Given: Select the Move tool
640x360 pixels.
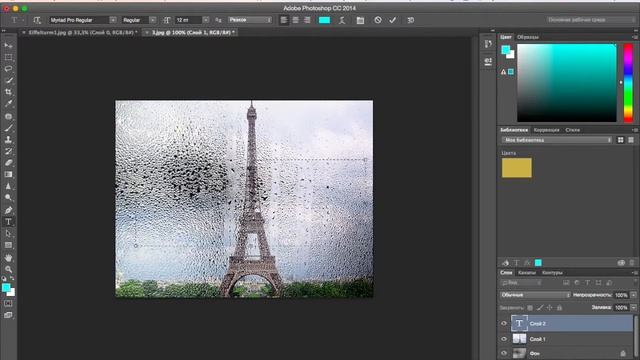Looking at the screenshot, I should click(8, 45).
